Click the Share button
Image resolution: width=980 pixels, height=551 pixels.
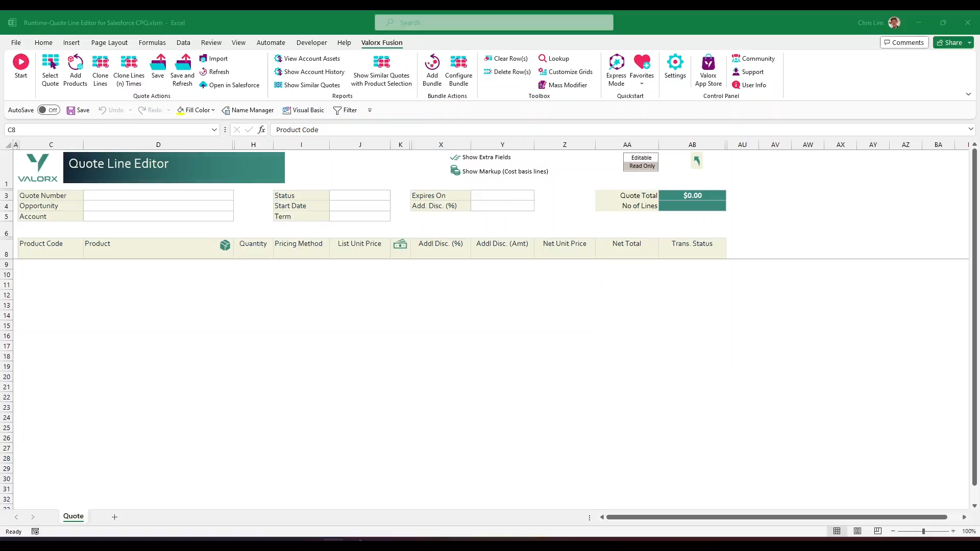pos(949,42)
